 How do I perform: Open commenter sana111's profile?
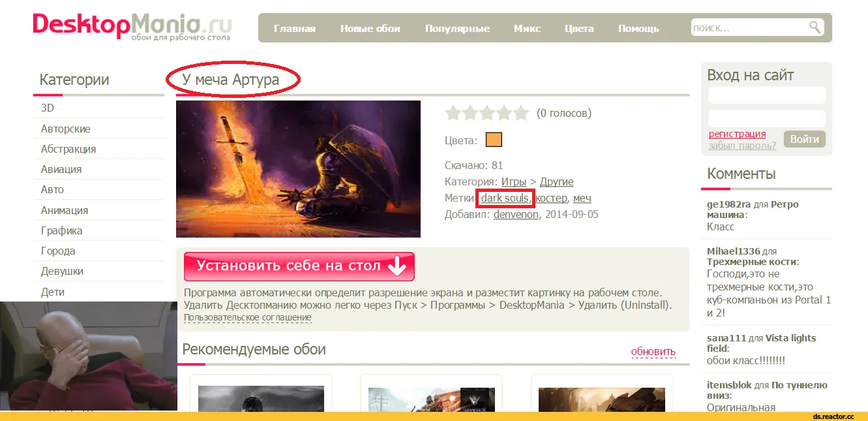(x=726, y=338)
